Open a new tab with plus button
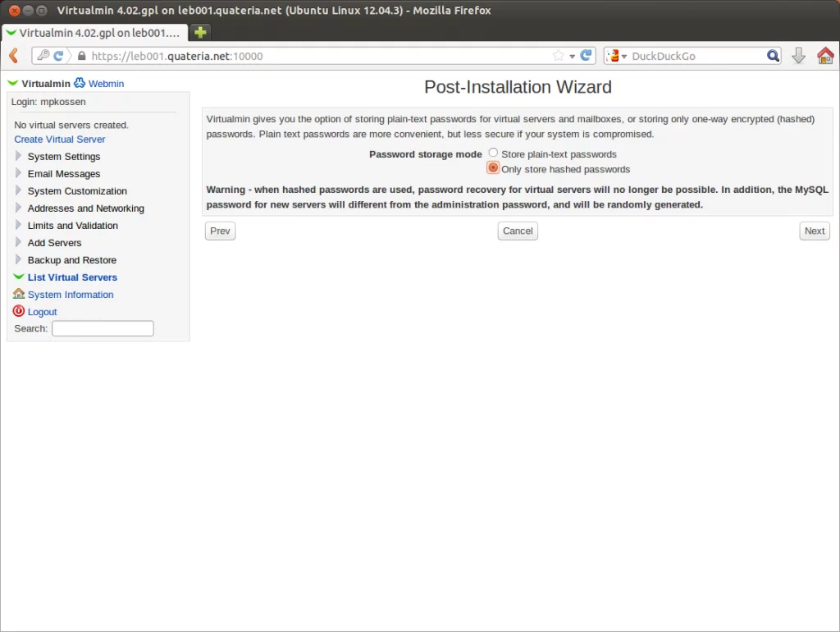 [x=200, y=33]
